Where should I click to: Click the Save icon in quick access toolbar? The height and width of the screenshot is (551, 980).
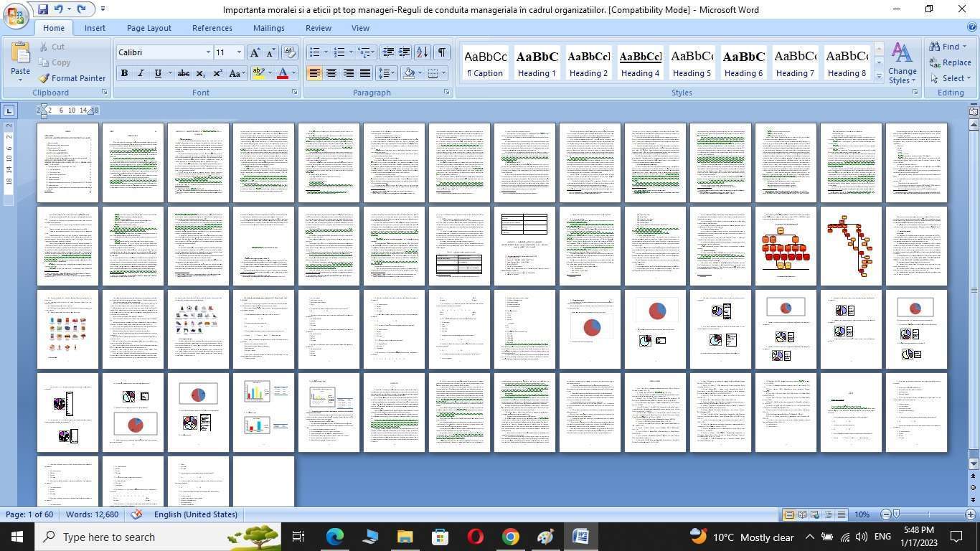click(x=43, y=9)
